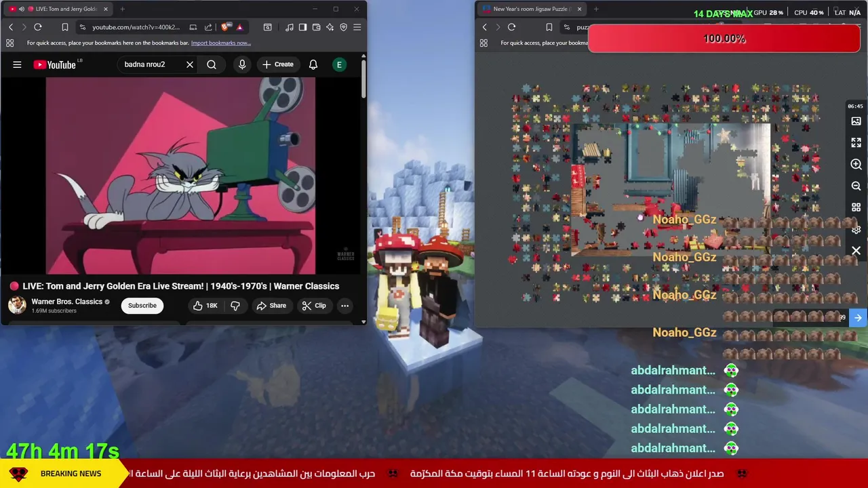Switch to Tom and Jerry live tab
868x488 pixels.
[59, 9]
